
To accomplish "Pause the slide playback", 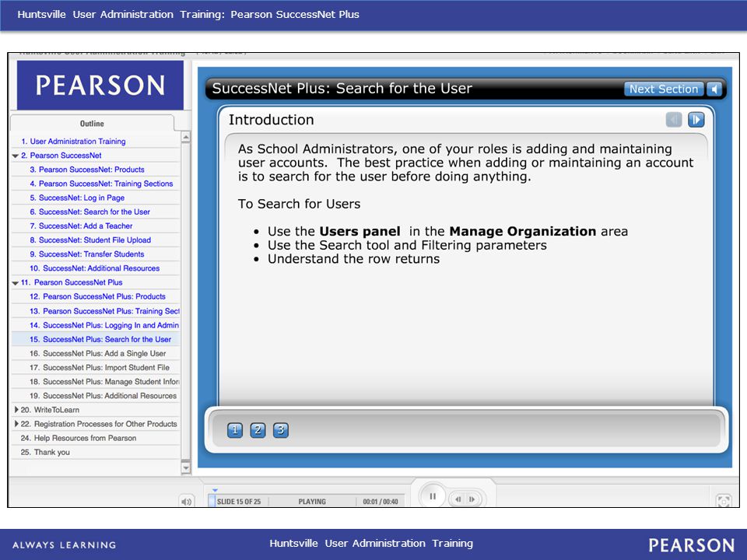I will (x=433, y=496).
